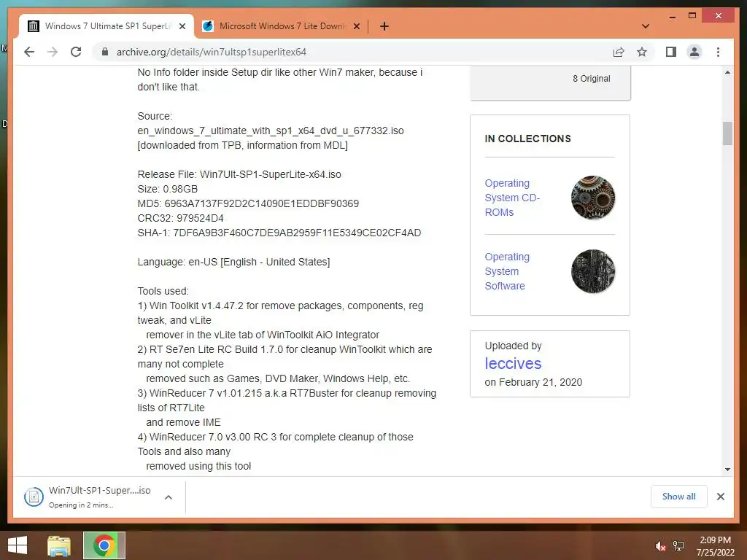Image resolution: width=747 pixels, height=560 pixels.
Task: Open the taskbar clock showing 2:09 PM
Action: (715, 546)
